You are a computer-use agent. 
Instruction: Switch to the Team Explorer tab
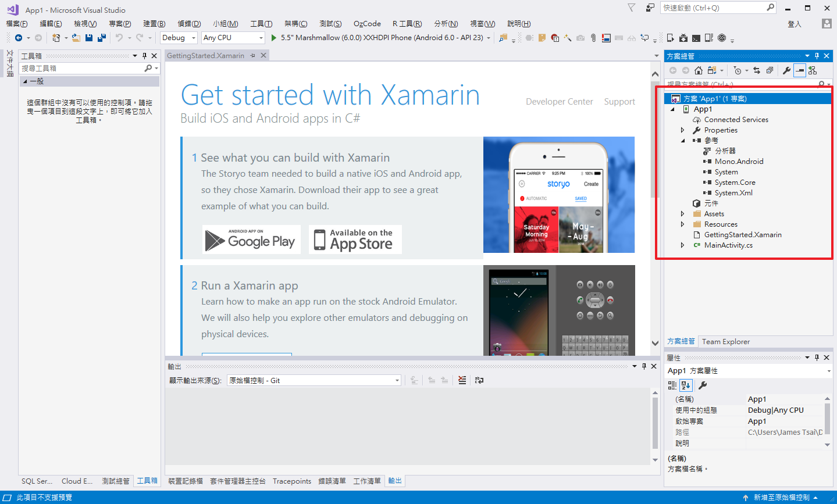point(726,342)
